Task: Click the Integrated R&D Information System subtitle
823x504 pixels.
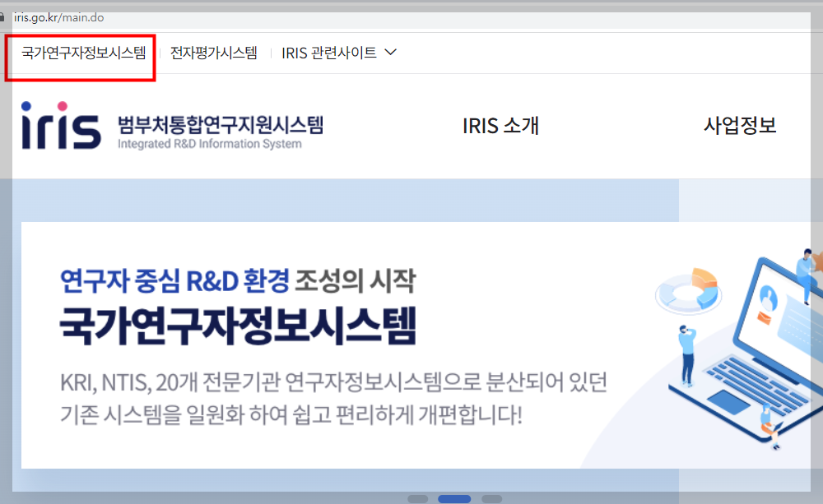Action: (x=209, y=144)
